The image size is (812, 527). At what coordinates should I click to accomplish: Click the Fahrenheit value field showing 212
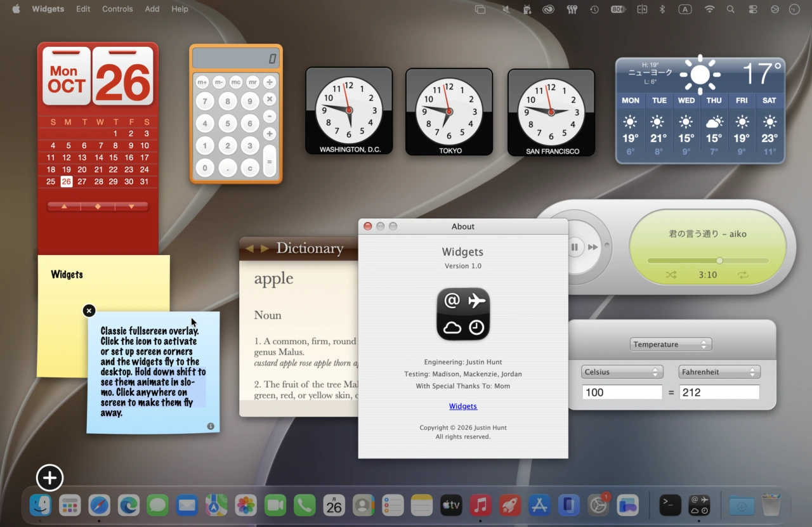point(719,393)
